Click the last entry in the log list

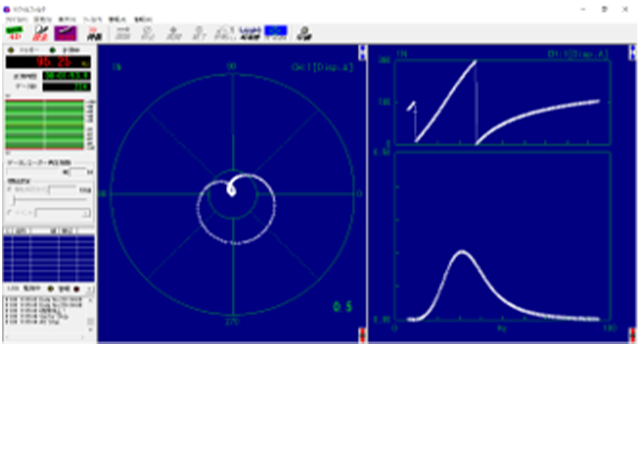(33, 322)
